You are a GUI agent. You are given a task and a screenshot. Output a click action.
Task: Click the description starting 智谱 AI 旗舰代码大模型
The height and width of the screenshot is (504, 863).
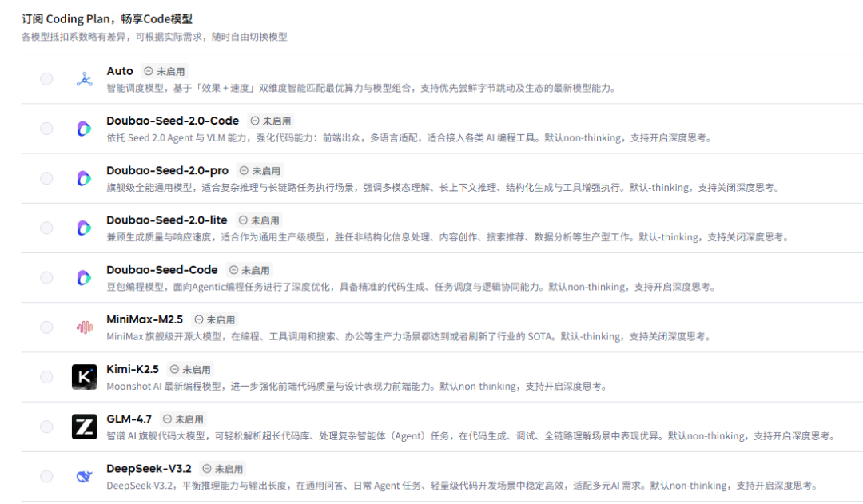click(473, 436)
